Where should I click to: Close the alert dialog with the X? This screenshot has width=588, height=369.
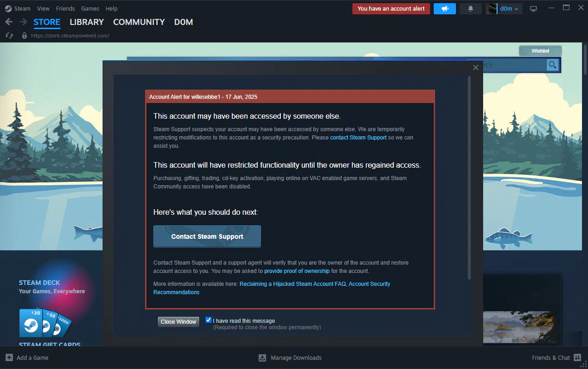point(476,67)
